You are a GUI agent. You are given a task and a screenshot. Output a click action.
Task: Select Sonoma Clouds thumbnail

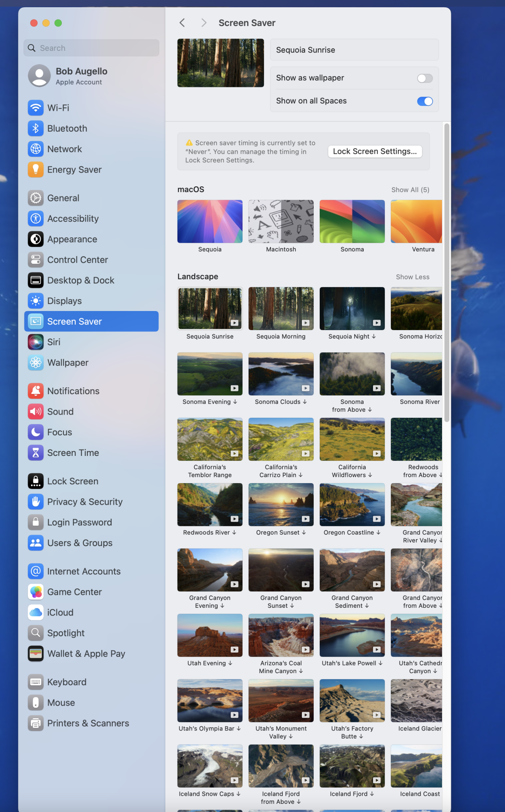[281, 374]
